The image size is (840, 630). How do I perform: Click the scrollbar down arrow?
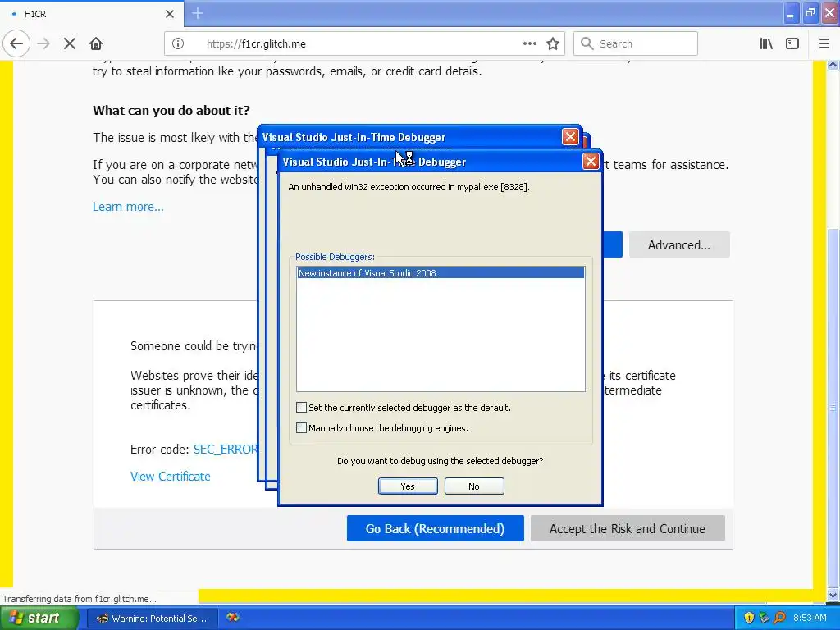pyautogui.click(x=833, y=595)
